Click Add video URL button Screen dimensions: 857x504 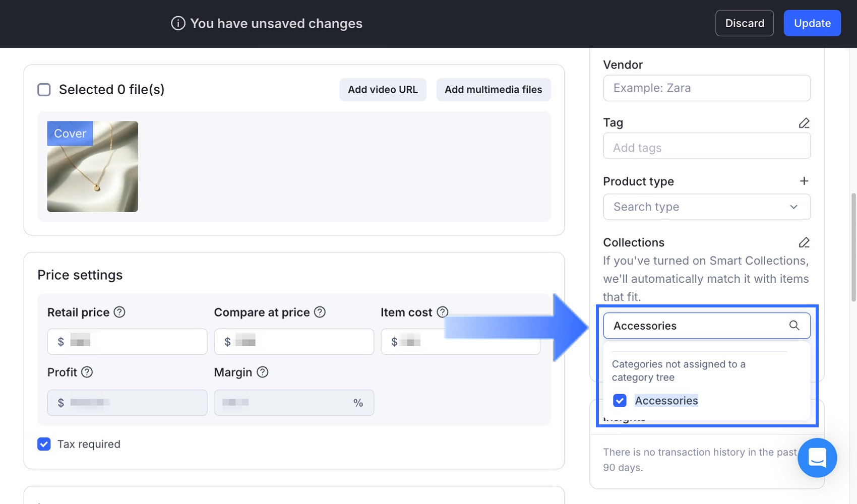pos(383,90)
